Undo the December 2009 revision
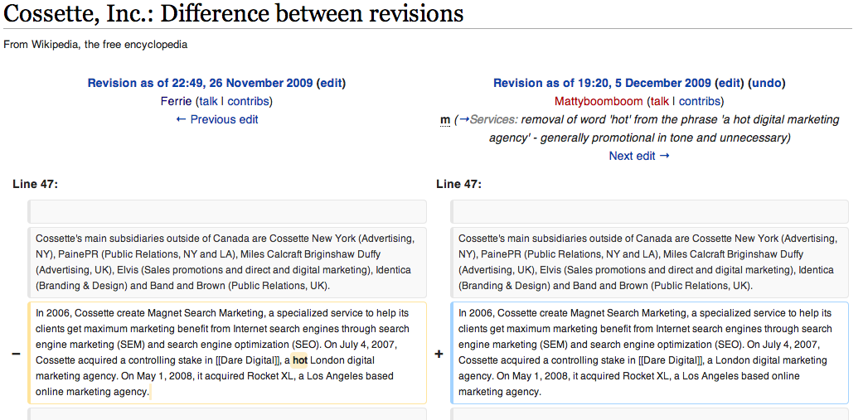This screenshot has width=868, height=420. tap(766, 83)
